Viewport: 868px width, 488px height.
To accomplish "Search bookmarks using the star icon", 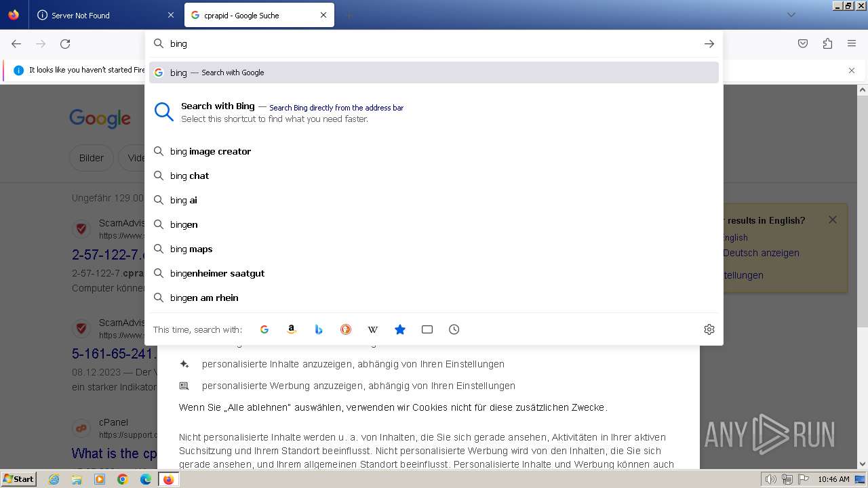I will click(x=400, y=329).
